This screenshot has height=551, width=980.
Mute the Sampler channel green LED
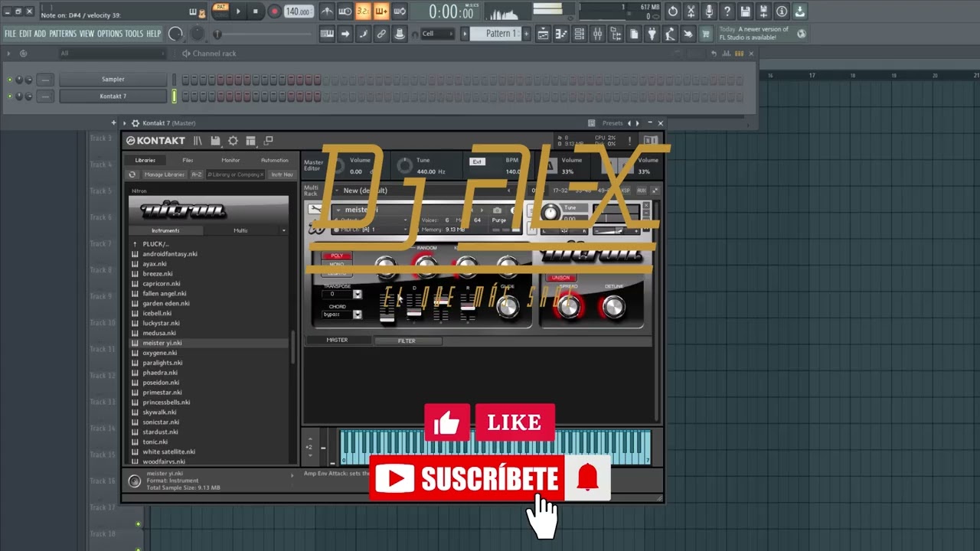click(x=10, y=80)
